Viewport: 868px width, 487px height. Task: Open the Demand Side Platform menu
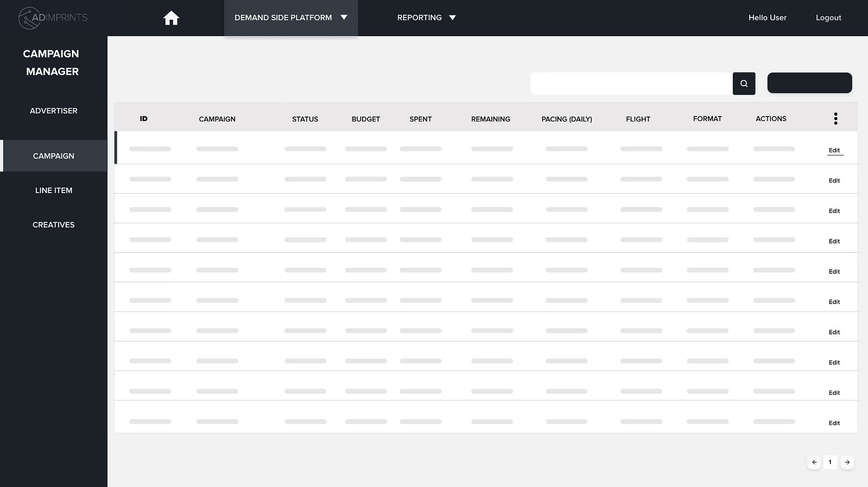291,18
